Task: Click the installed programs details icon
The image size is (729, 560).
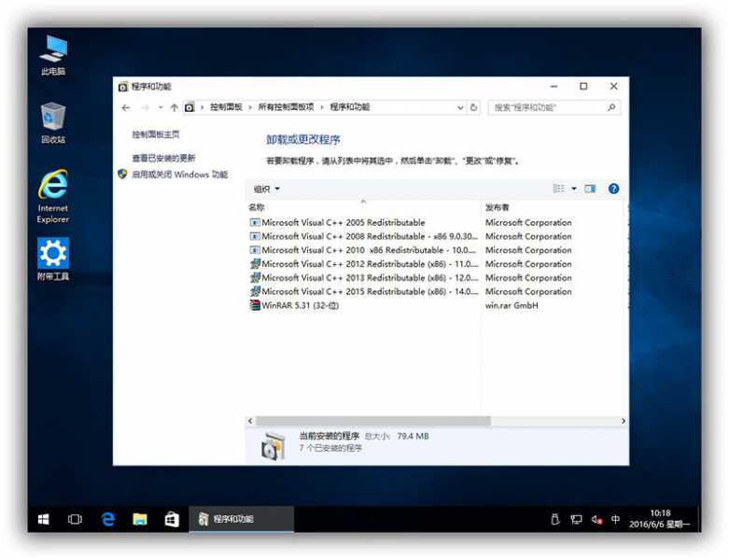Action: click(273, 446)
